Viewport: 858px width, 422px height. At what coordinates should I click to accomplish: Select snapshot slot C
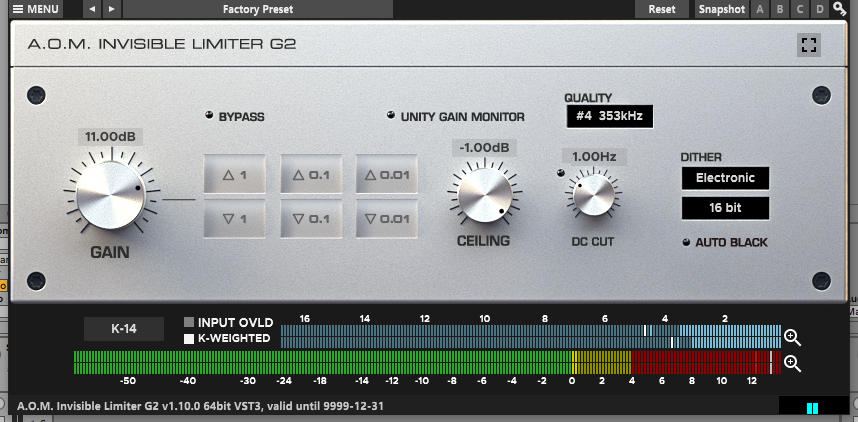point(800,9)
